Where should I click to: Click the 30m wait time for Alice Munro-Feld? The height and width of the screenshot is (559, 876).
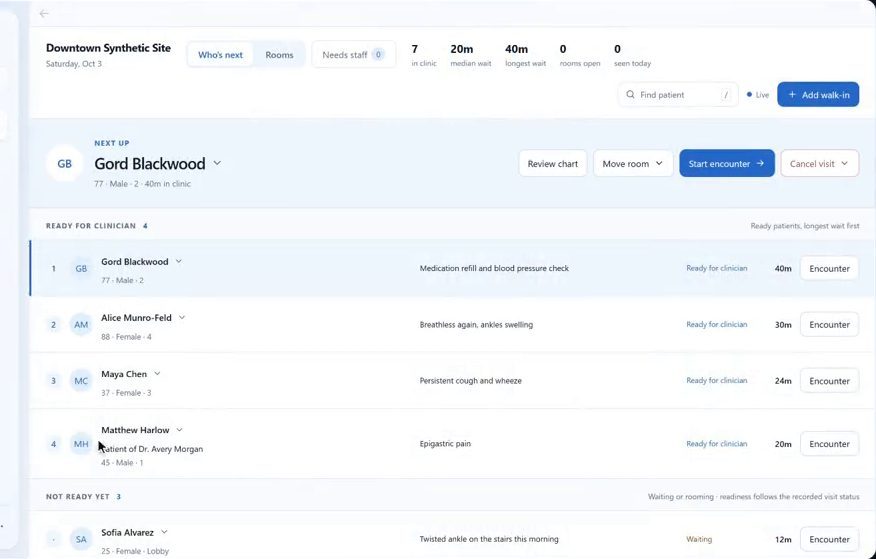pos(783,324)
